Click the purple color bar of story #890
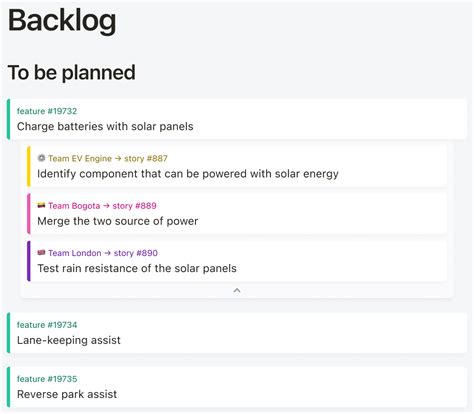This screenshot has width=474, height=414. [29, 261]
